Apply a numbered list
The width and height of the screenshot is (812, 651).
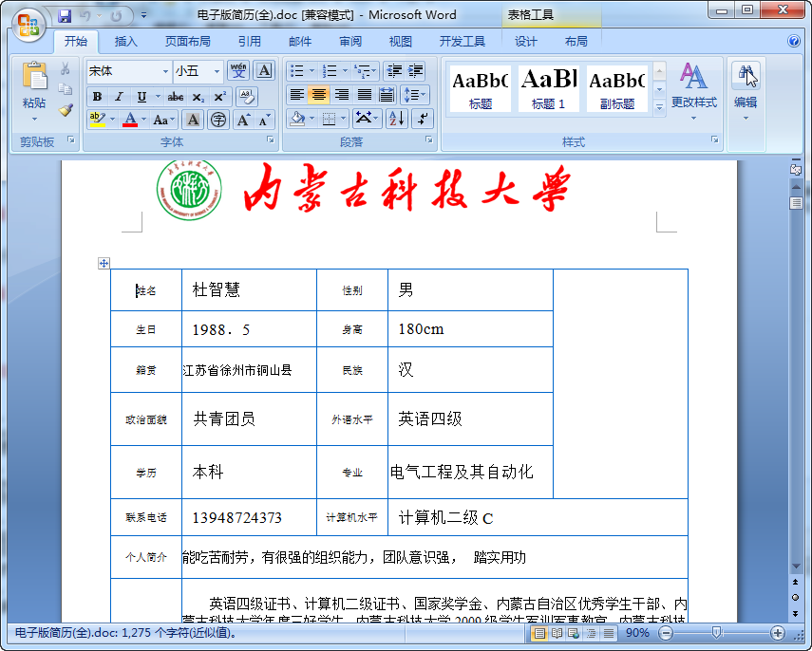click(x=330, y=70)
